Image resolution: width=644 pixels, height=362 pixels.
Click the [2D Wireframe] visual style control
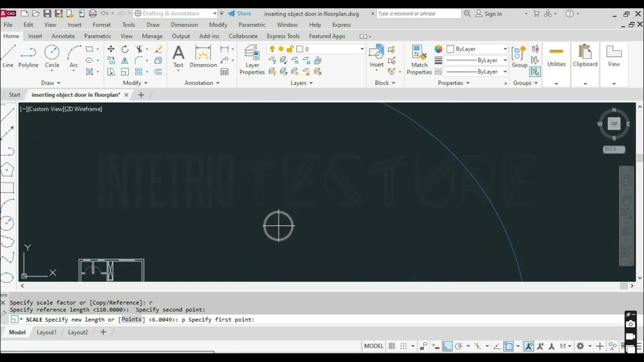point(83,109)
